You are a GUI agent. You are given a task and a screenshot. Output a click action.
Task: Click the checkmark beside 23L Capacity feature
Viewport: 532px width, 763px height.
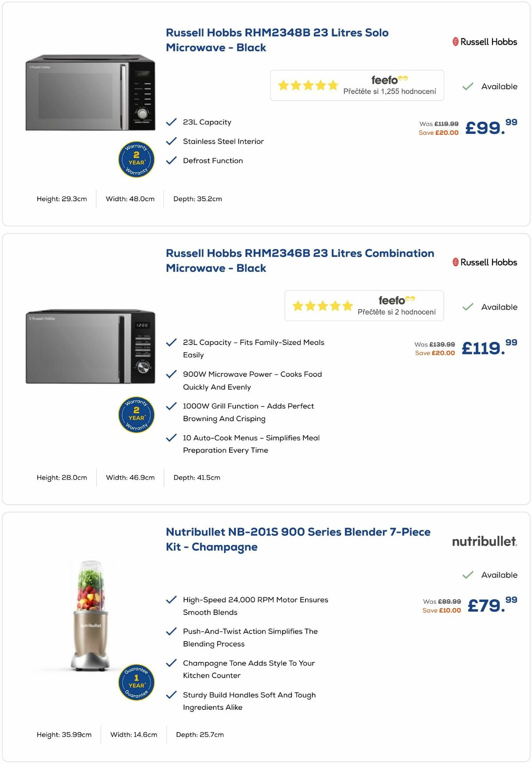tap(171, 122)
